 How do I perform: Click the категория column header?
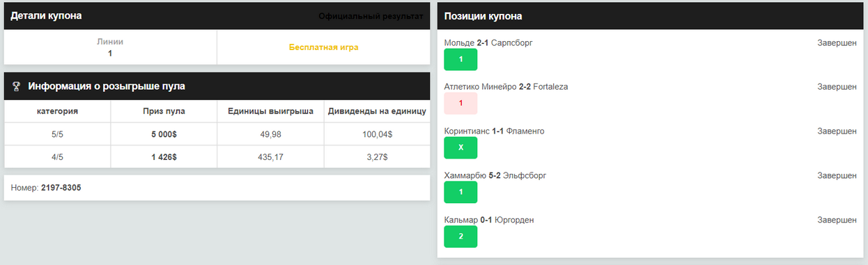click(57, 111)
